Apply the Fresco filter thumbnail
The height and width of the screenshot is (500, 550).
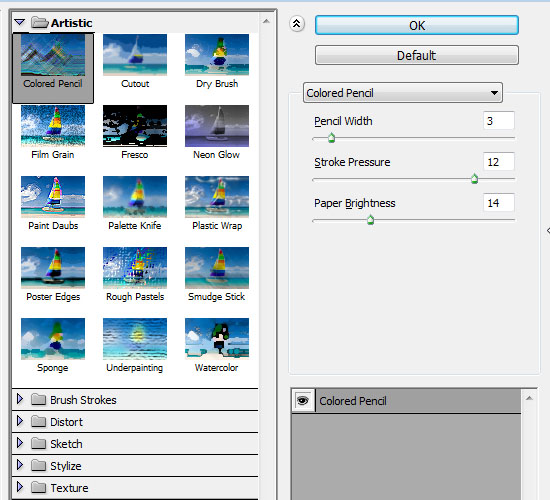point(135,126)
